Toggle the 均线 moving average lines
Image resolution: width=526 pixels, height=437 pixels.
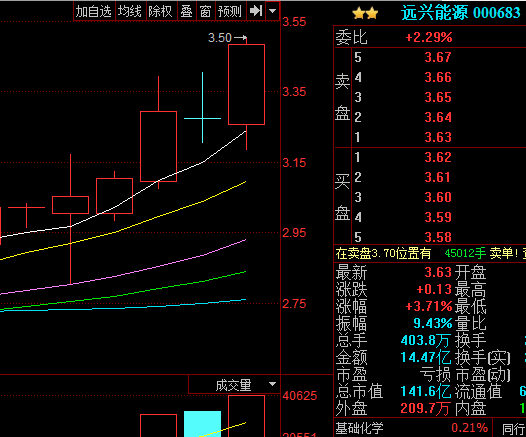pos(130,11)
